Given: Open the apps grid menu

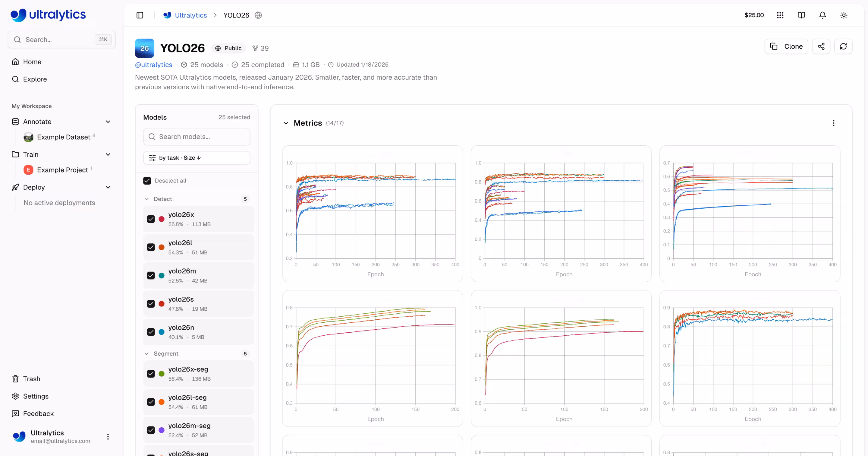Looking at the screenshot, I should point(780,15).
